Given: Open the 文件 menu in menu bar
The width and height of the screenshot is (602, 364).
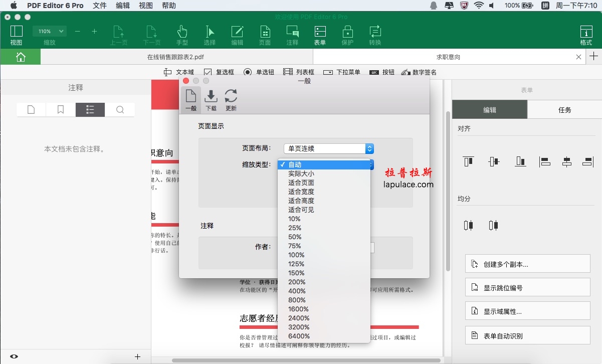Looking at the screenshot, I should coord(100,6).
